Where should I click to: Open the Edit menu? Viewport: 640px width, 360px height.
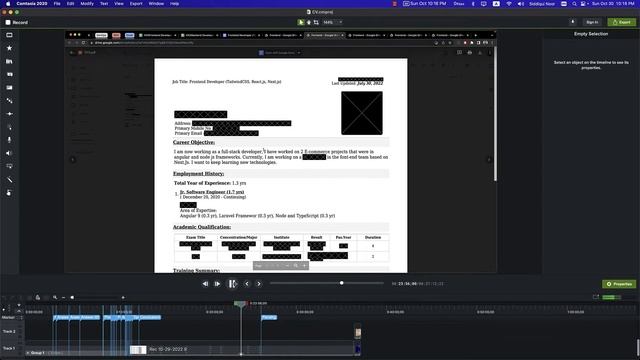coord(71,4)
